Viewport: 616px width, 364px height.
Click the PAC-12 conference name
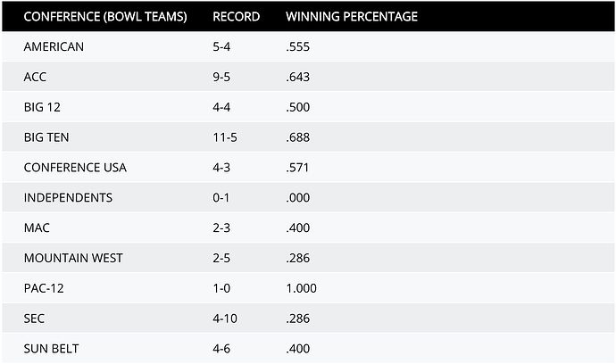coord(44,288)
